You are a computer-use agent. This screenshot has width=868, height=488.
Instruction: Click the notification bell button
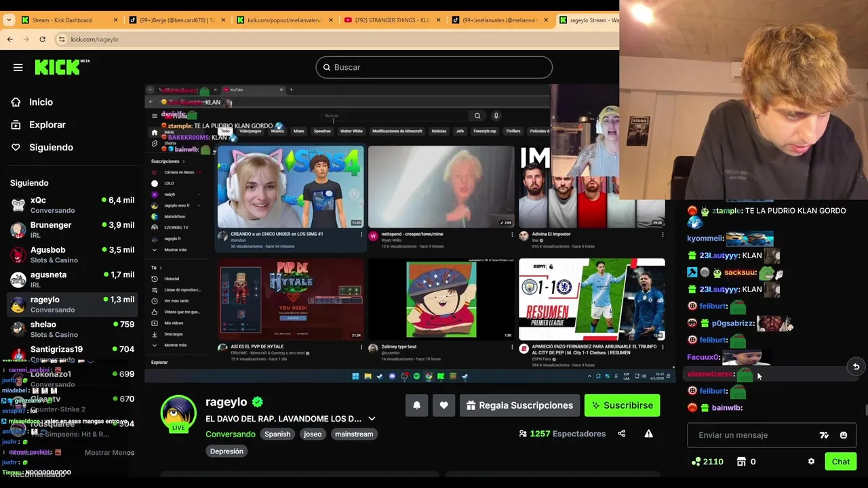tap(417, 405)
